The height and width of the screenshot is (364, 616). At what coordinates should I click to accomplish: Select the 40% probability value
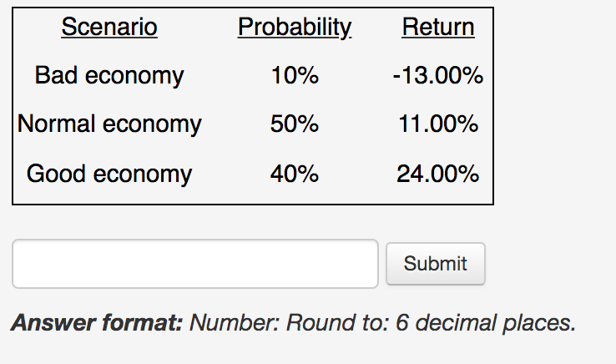(x=295, y=174)
